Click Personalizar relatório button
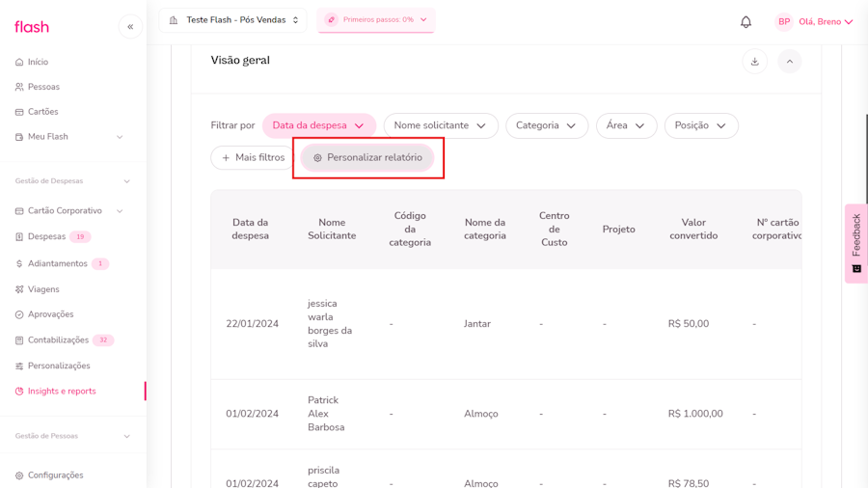The width and height of the screenshot is (868, 488). [x=367, y=158]
